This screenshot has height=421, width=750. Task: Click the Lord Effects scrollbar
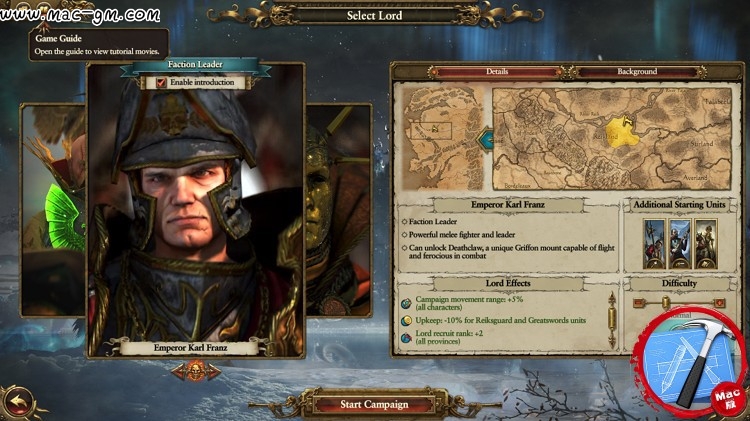click(612, 321)
